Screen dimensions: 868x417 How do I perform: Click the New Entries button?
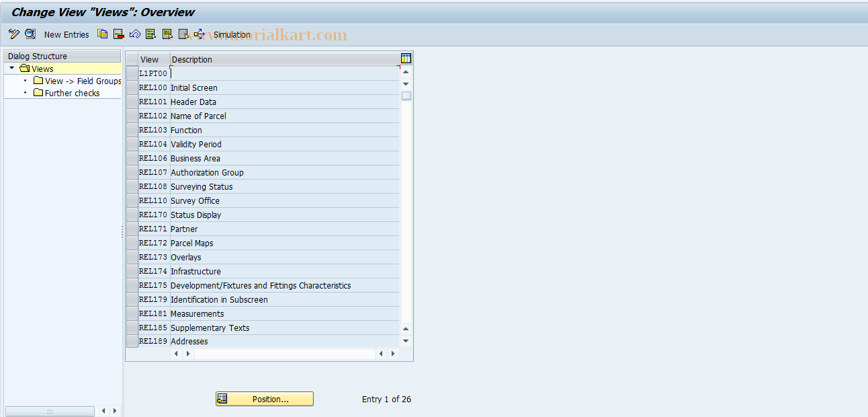coord(67,34)
